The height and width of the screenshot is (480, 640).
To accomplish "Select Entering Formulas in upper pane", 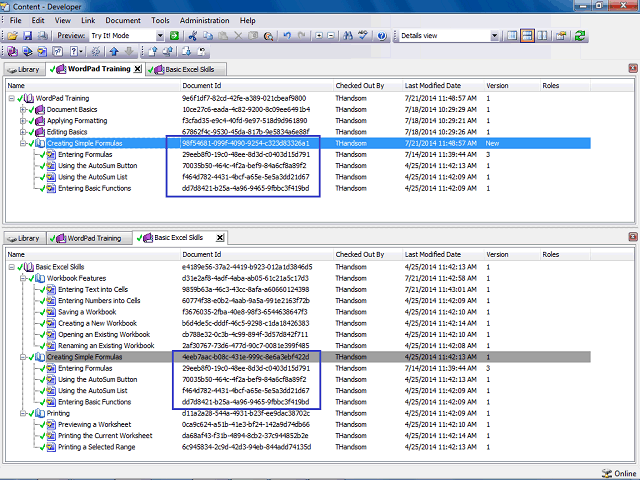I will [x=85, y=155].
